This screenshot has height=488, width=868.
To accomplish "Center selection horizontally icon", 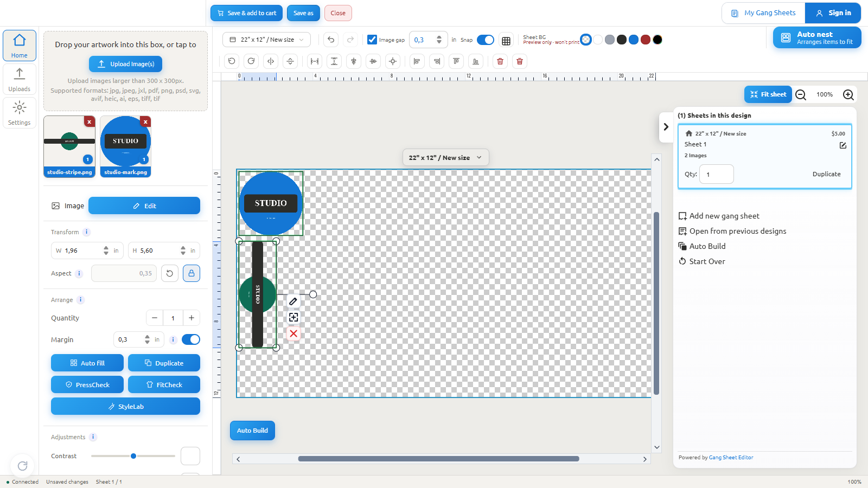I will [354, 61].
